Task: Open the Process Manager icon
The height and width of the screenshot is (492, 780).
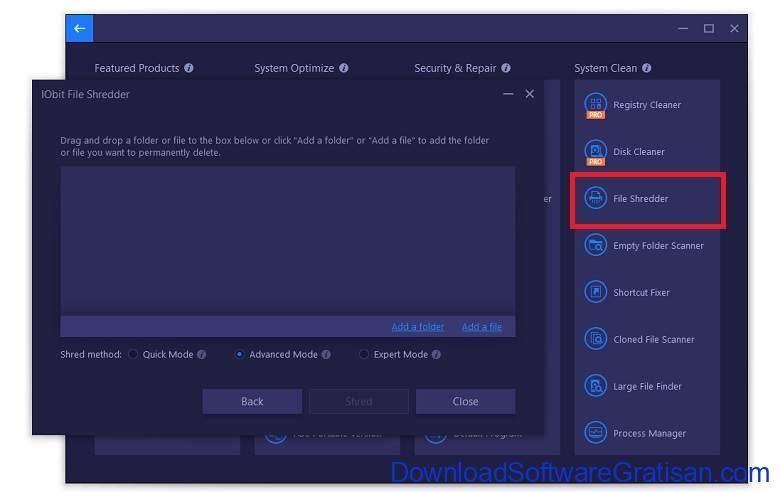Action: point(595,432)
